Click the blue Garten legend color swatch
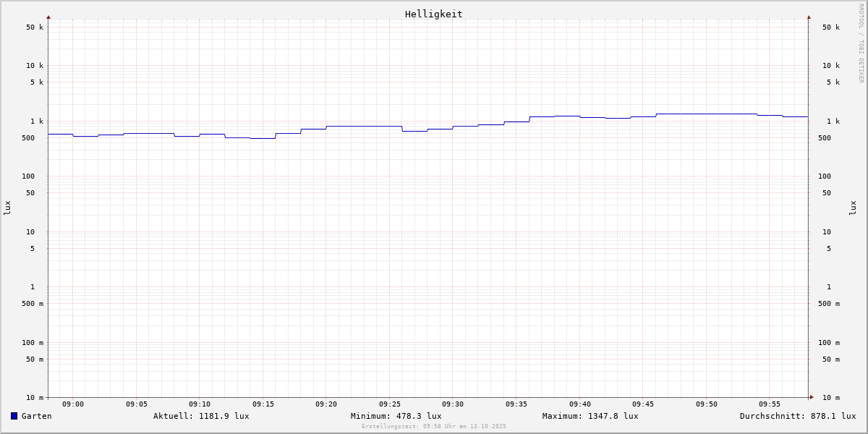 [14, 416]
